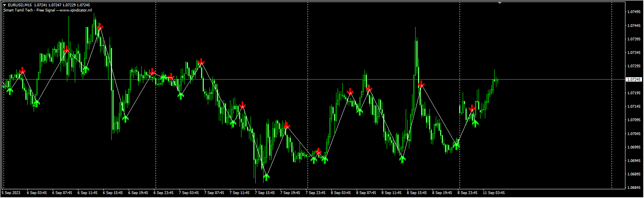Click the lowest green buy arrow on chart
The height and width of the screenshot is (198, 644).
[x=266, y=177]
